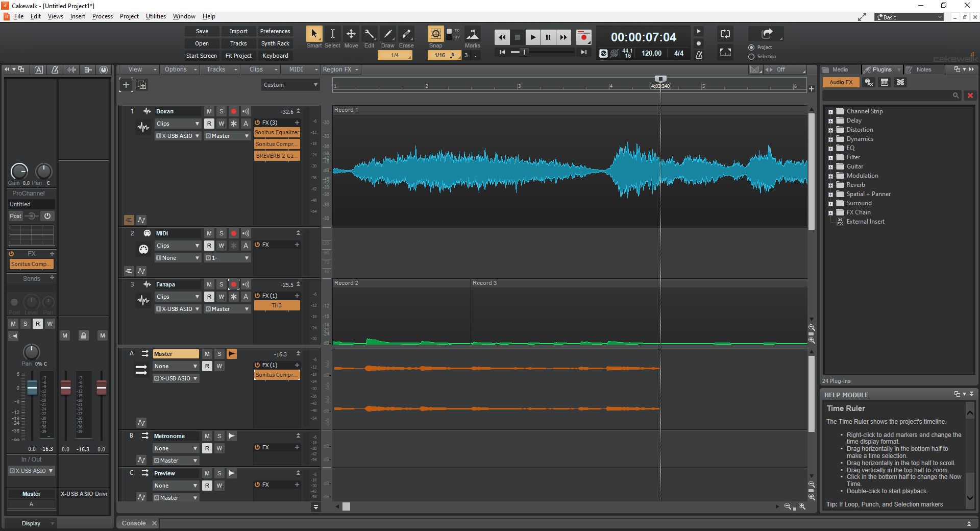Click the Marks tool icon
This screenshot has height=531, width=980.
coord(473,34)
